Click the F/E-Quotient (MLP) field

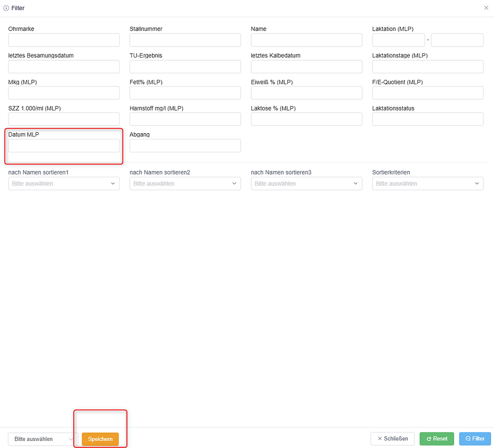[427, 93]
